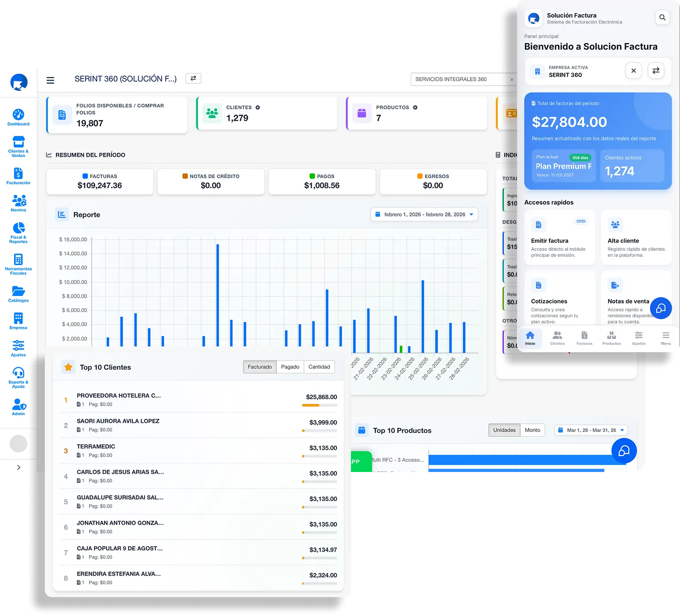Click the Alta cliente quick access card

pos(636,238)
